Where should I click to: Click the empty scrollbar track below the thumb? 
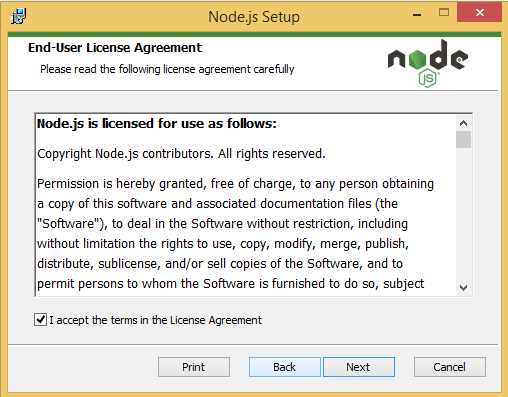point(463,213)
